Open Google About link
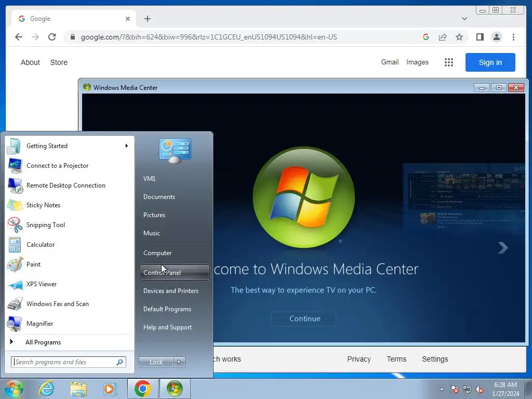This screenshot has height=399, width=532. (x=30, y=62)
